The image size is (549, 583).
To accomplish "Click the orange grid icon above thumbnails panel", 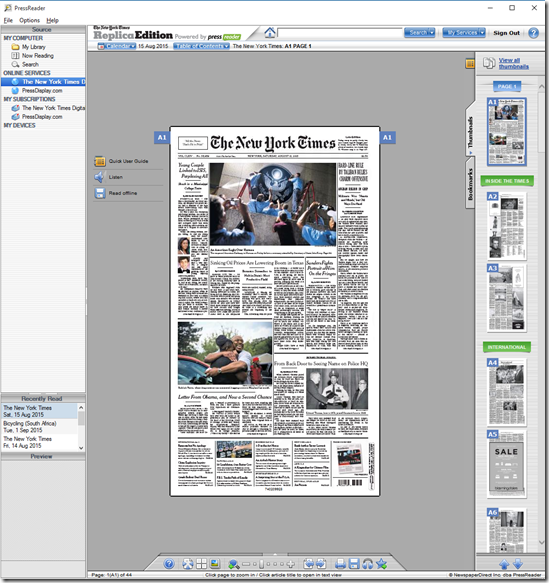I will (x=470, y=64).
